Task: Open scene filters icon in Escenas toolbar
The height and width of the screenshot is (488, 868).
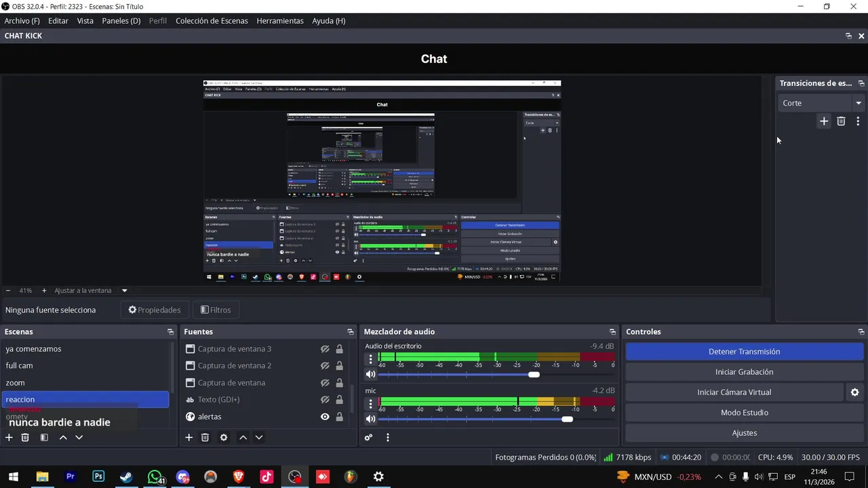Action: [44, 438]
